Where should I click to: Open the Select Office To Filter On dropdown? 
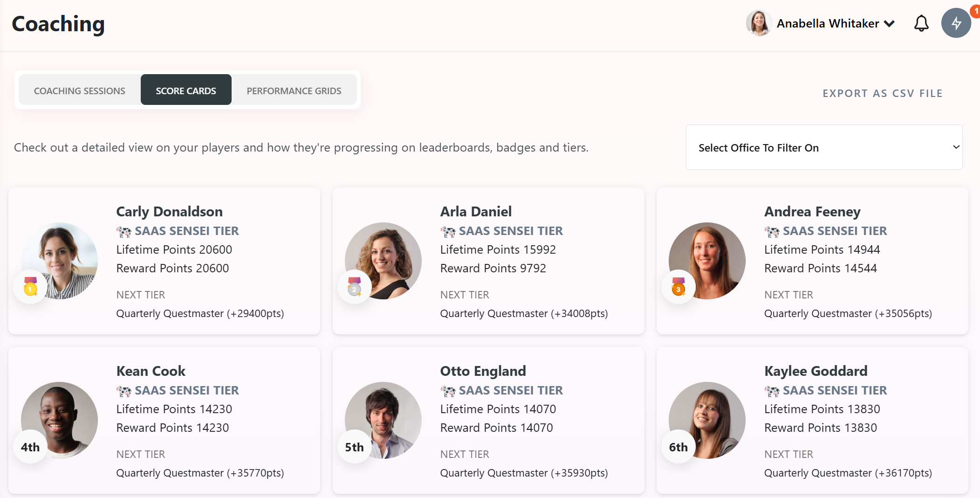(x=824, y=147)
